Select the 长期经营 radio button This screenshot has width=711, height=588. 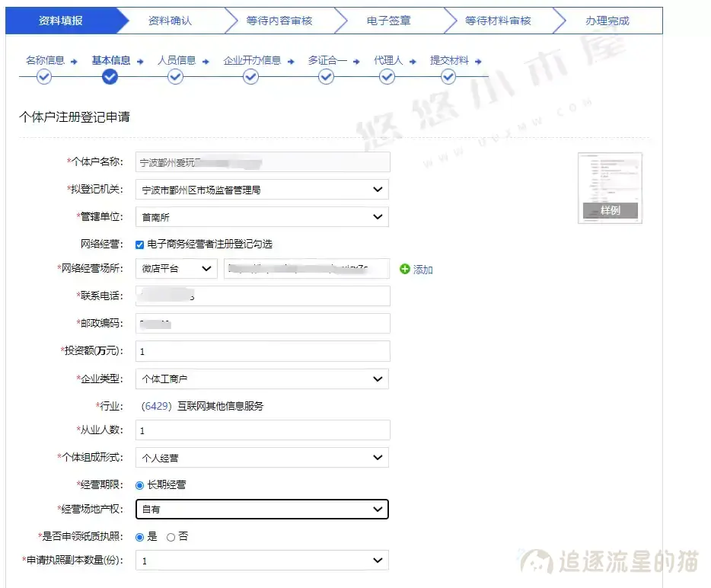pyautogui.click(x=139, y=484)
